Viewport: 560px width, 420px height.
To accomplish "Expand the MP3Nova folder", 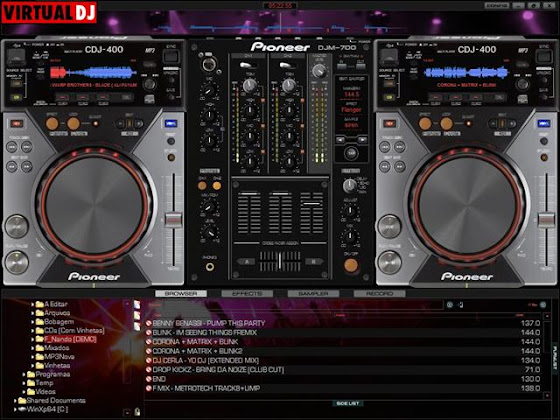I will click(x=32, y=357).
